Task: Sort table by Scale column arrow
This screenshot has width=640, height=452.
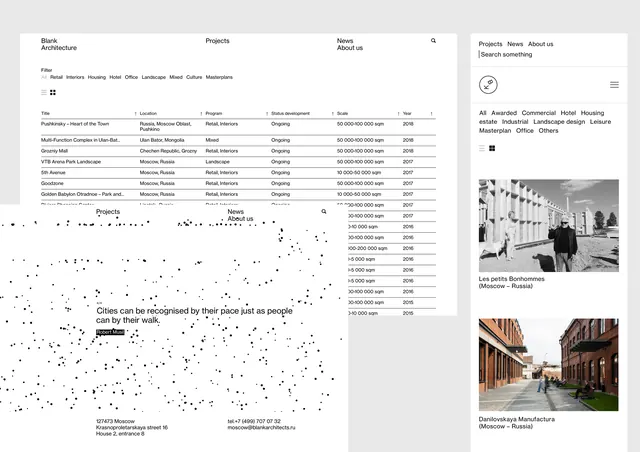Action: point(398,114)
